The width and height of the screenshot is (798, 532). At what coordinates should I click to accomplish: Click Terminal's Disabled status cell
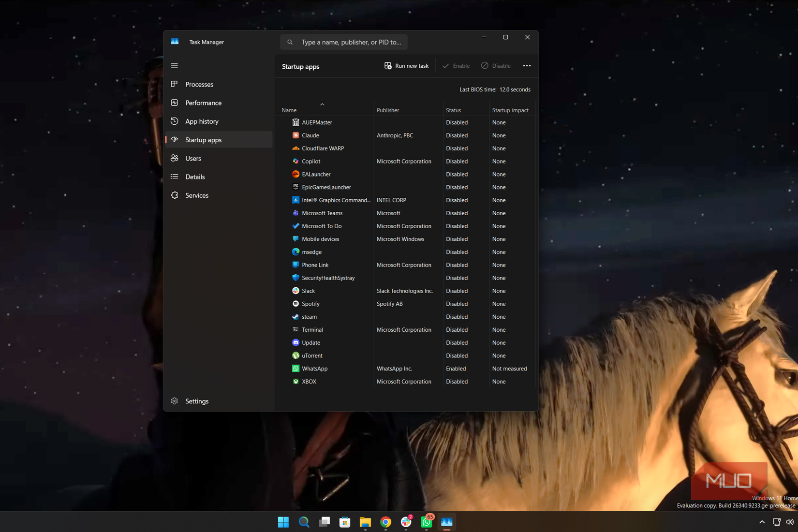point(457,330)
